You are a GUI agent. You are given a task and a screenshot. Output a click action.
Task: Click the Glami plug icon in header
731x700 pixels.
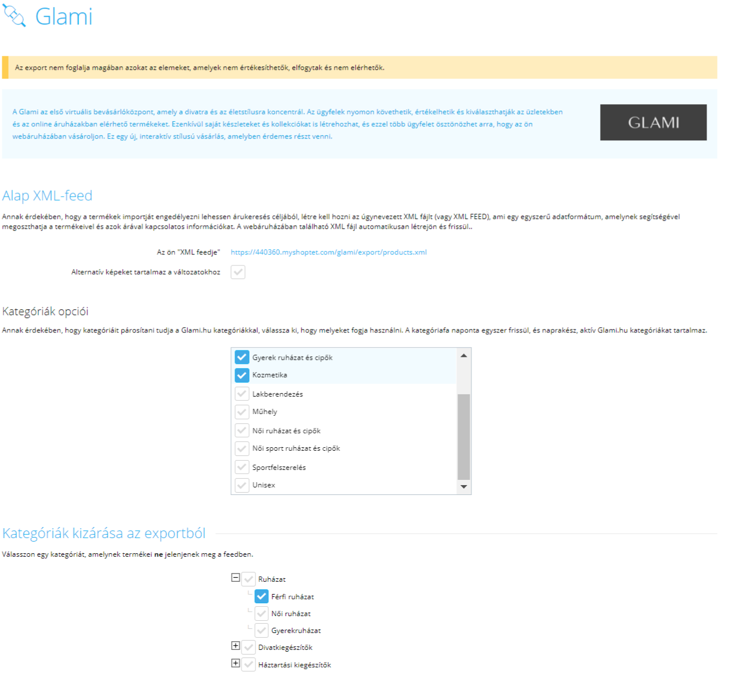point(15,17)
